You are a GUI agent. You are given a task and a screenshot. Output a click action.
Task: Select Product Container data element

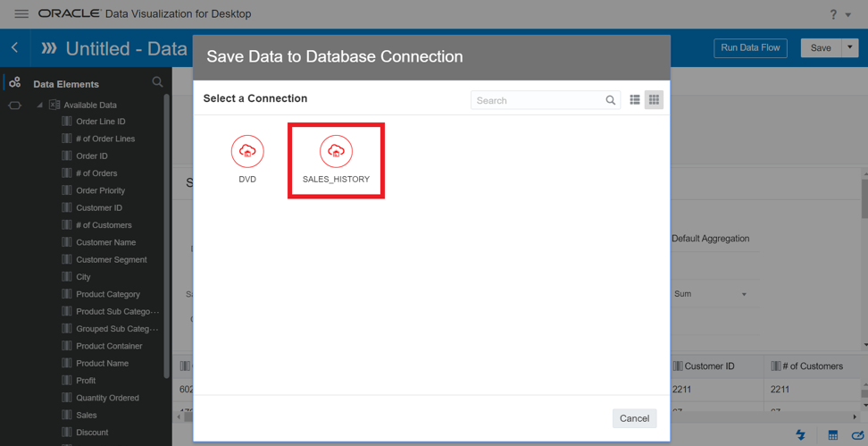(x=109, y=346)
